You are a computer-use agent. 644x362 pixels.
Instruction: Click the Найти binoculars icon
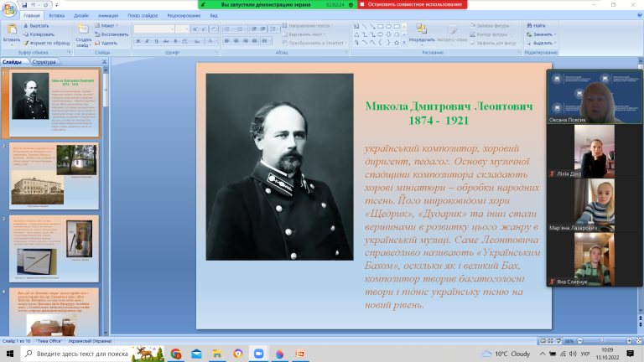[529, 26]
